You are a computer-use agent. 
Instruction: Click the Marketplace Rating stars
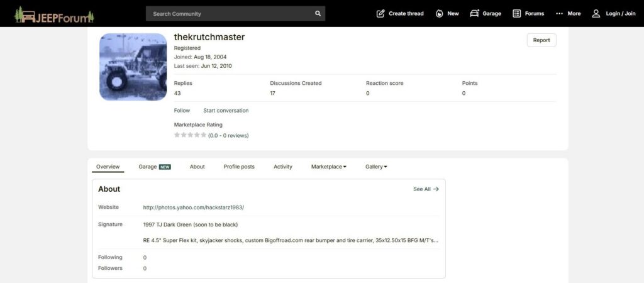point(191,135)
